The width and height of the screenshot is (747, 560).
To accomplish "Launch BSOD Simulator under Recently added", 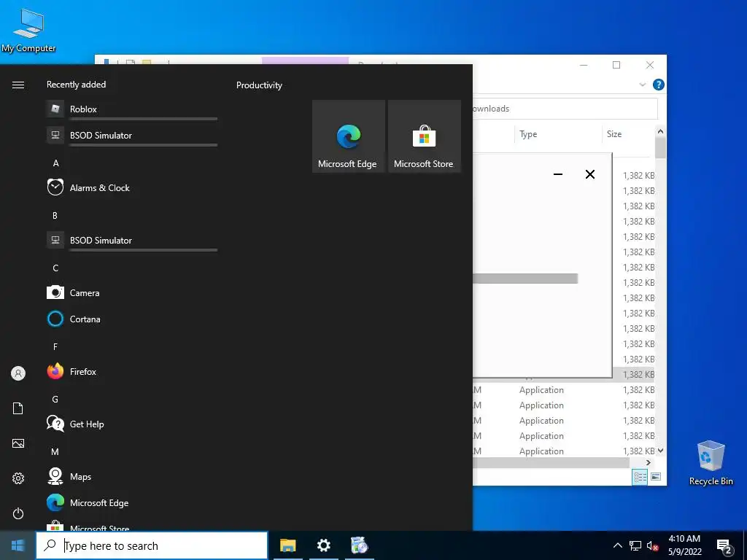I will [x=132, y=135].
